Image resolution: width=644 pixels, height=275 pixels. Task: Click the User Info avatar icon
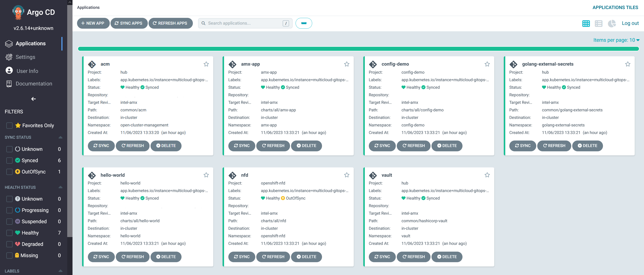tap(9, 70)
